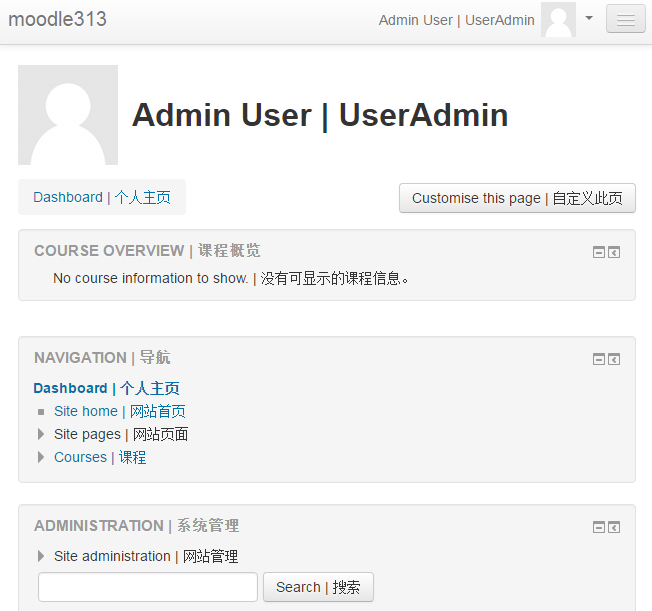
Task: Click the 'ADMINISTRATION' block title
Action: (x=137, y=526)
